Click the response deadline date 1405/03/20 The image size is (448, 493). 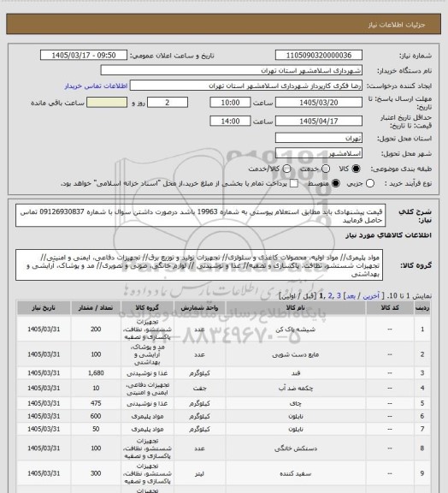pos(319,103)
